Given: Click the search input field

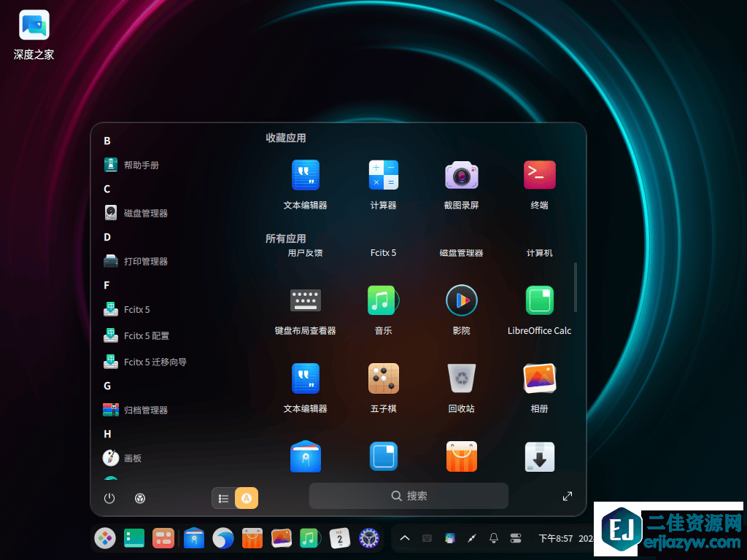Looking at the screenshot, I should [409, 496].
